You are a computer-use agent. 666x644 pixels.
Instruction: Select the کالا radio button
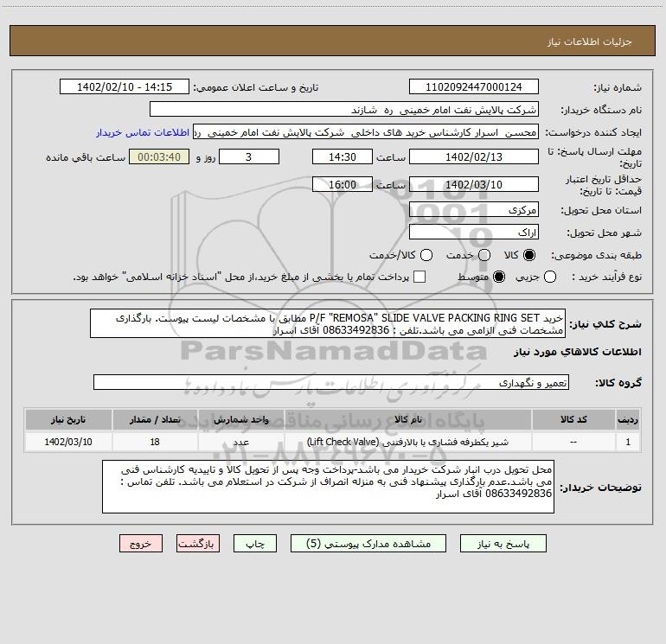coord(529,255)
